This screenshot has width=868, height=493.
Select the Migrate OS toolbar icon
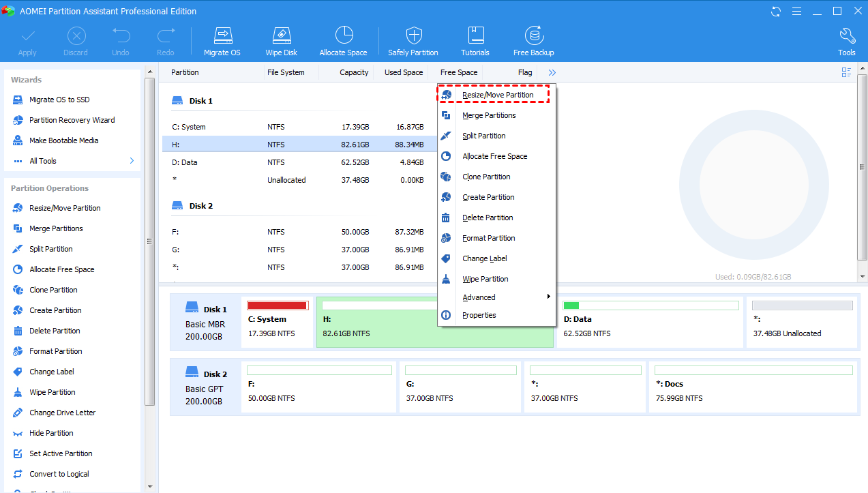point(222,40)
